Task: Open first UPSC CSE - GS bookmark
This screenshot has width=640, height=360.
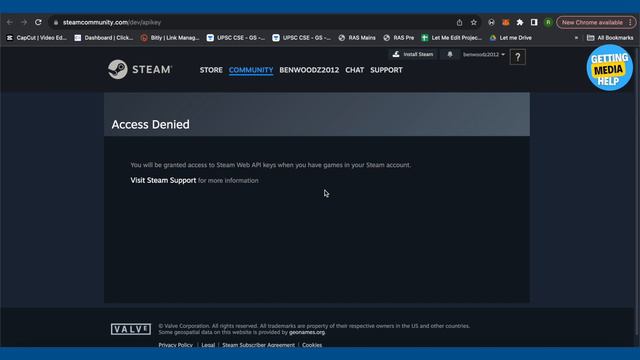Action: pyautogui.click(x=236, y=38)
